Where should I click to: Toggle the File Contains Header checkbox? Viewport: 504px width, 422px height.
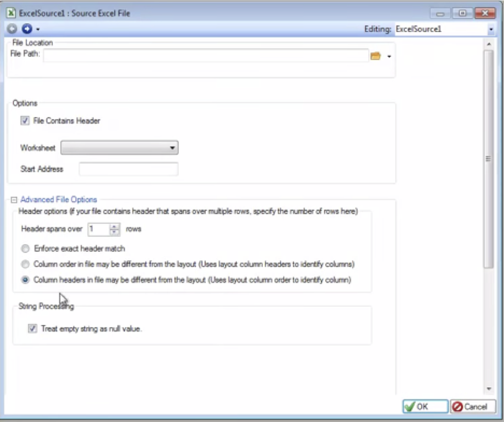pyautogui.click(x=25, y=120)
